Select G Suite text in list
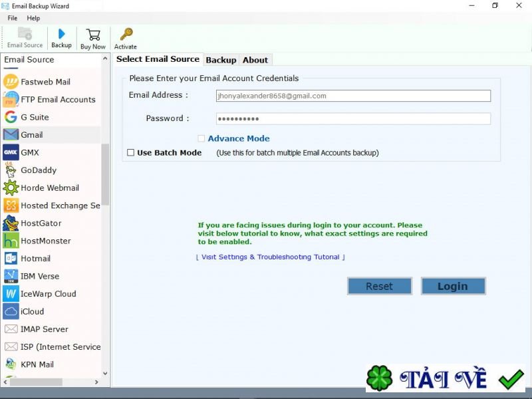532x399 pixels. [x=35, y=117]
